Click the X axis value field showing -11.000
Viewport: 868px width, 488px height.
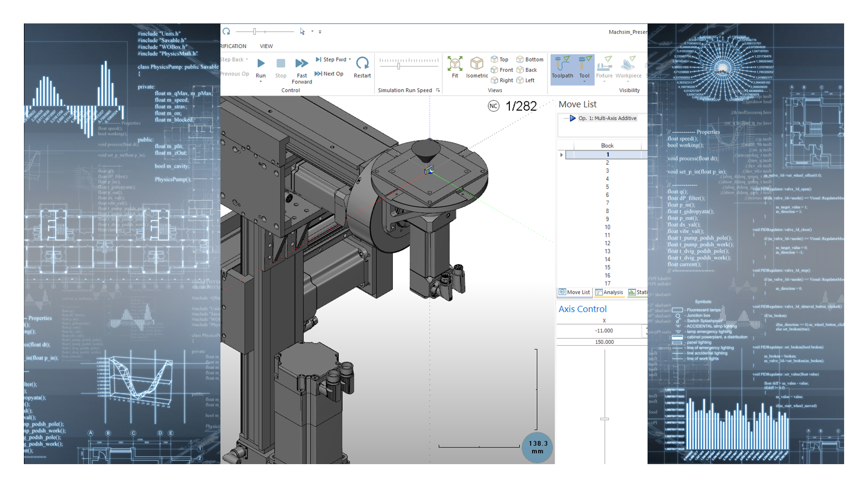pyautogui.click(x=603, y=331)
